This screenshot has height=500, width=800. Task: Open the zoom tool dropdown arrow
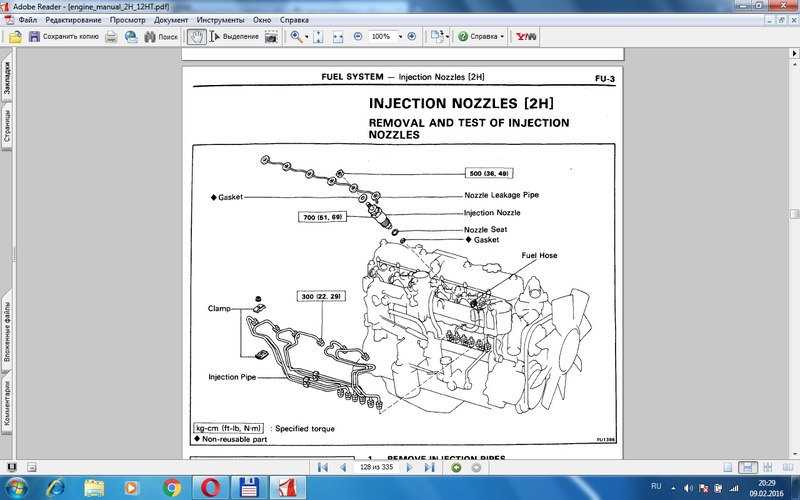(x=306, y=36)
